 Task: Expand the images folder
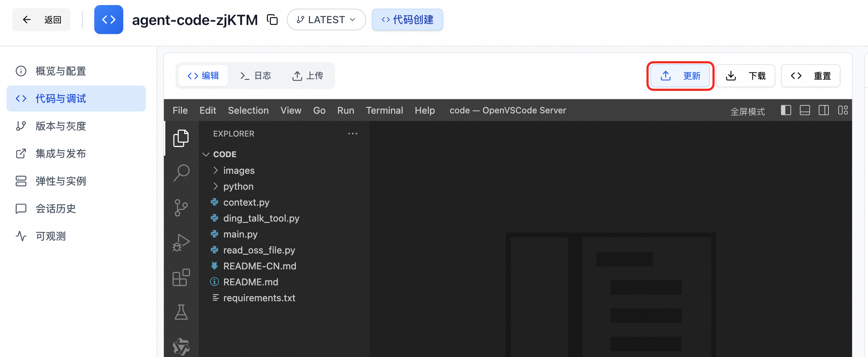[284, 170]
